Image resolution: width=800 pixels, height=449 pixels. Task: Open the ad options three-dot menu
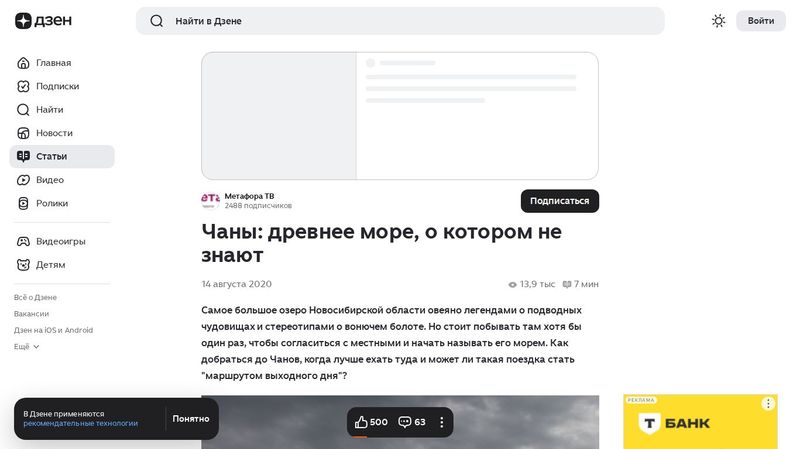[x=768, y=404]
